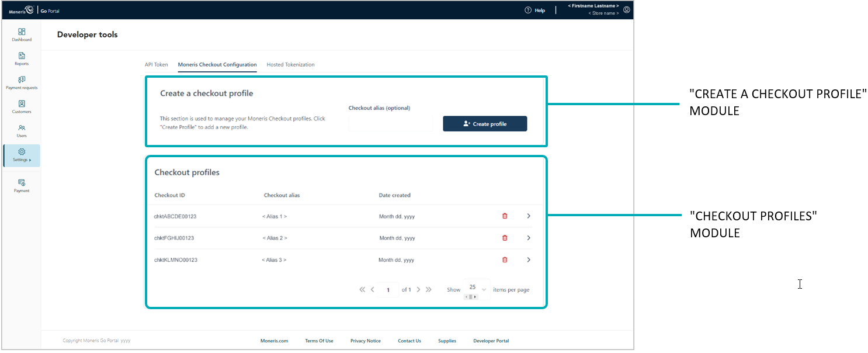Open the Developer Portal footer link

491,341
